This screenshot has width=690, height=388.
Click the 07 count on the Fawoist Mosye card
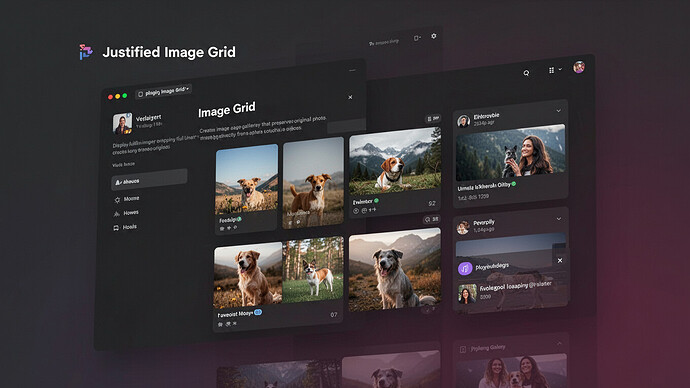[x=334, y=315]
